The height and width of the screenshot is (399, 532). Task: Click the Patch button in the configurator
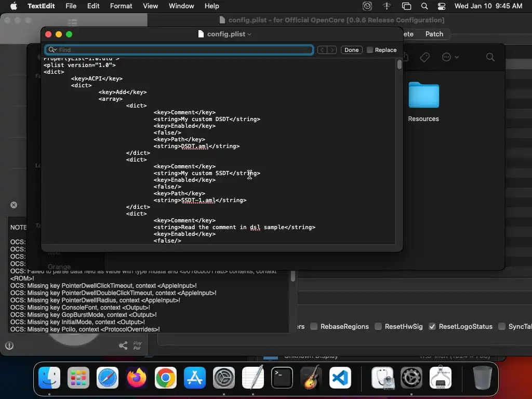click(x=434, y=34)
